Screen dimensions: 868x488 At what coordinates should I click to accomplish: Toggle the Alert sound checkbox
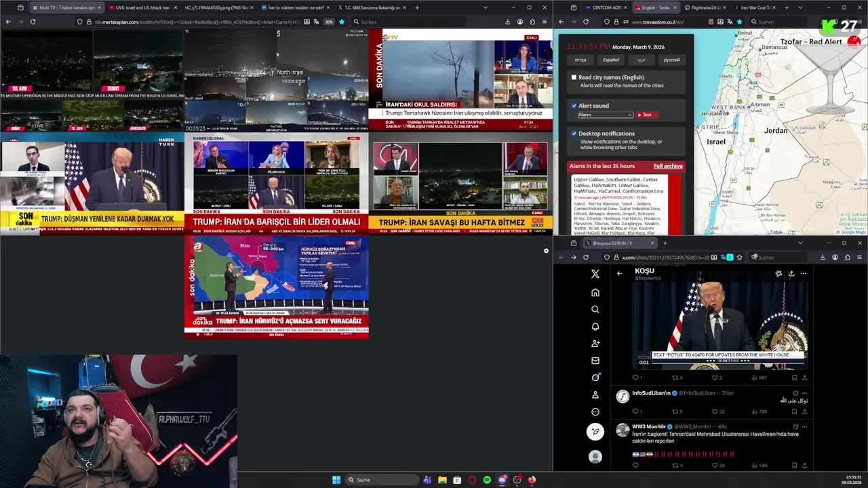[574, 106]
